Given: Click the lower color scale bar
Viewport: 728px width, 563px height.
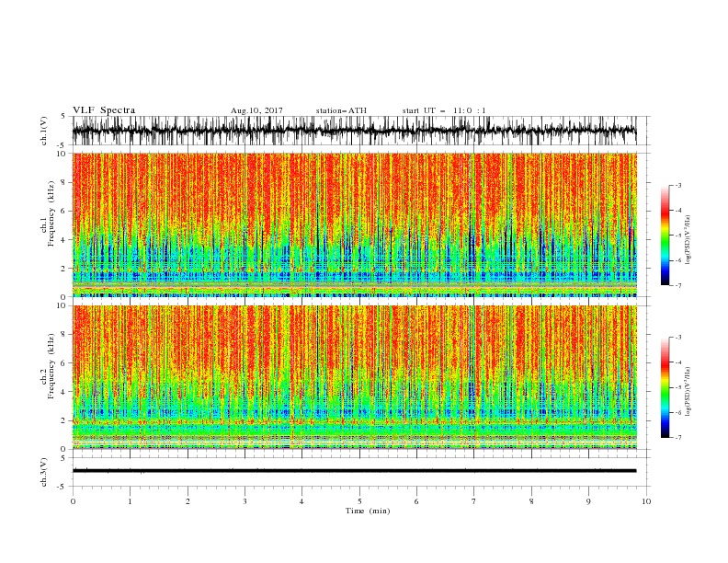Looking at the screenshot, I should pos(665,387).
